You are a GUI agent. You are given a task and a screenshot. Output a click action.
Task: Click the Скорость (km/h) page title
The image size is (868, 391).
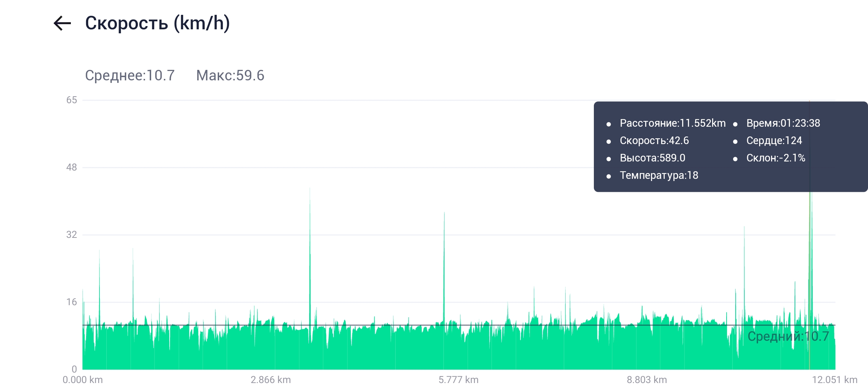[x=157, y=24]
